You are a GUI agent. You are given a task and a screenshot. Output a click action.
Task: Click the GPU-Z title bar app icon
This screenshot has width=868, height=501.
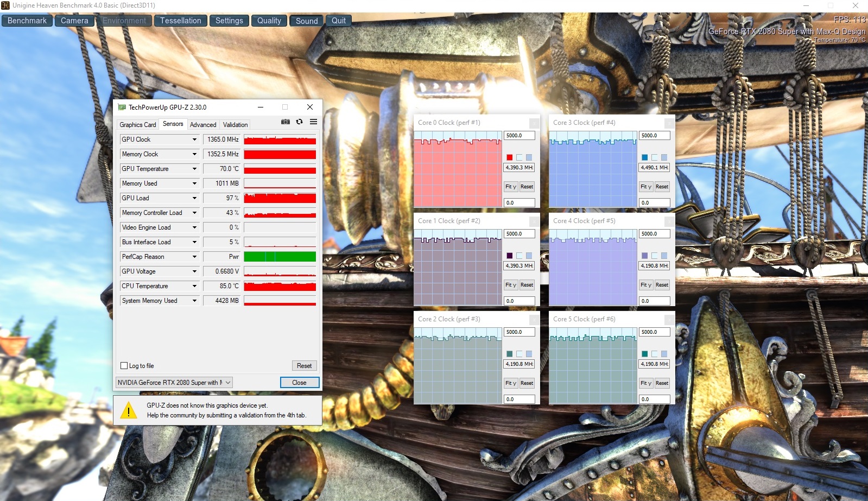(122, 107)
